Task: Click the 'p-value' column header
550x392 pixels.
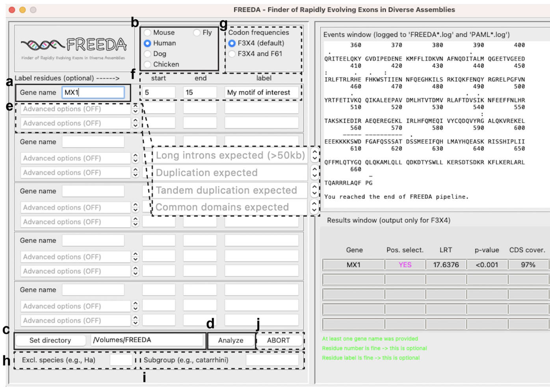Action: (x=487, y=250)
